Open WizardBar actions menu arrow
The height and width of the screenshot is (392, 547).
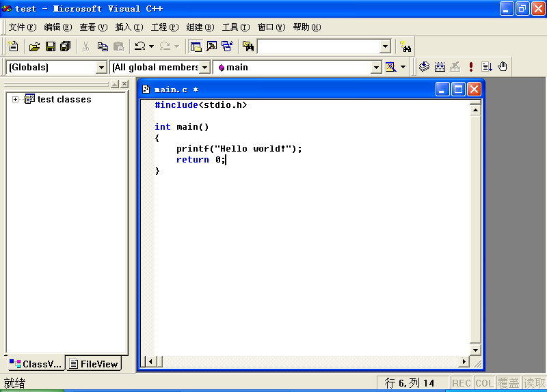[403, 66]
